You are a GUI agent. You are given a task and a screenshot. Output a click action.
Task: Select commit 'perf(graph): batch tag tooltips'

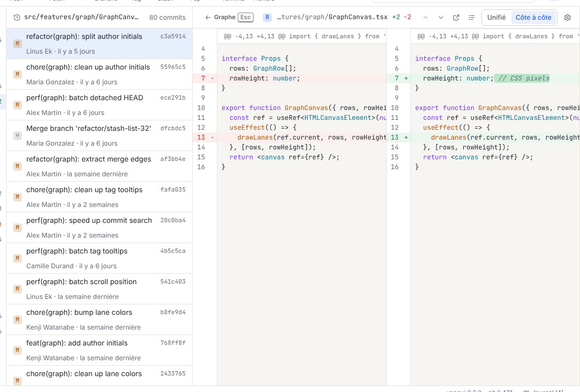99,258
